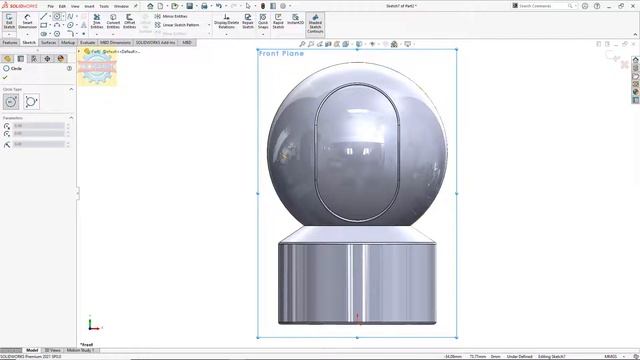Click the Open document icon
Screen dimensions: 640x360
point(175,6)
